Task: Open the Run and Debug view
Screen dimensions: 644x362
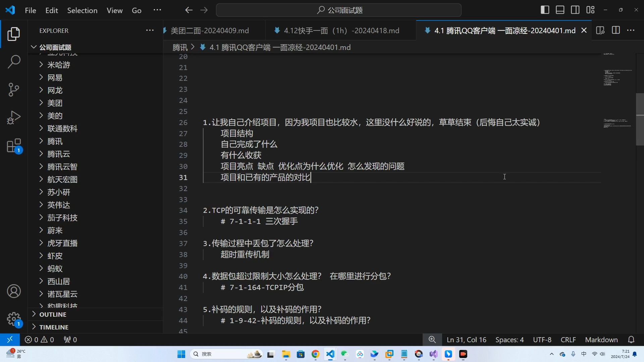Action: (14, 117)
